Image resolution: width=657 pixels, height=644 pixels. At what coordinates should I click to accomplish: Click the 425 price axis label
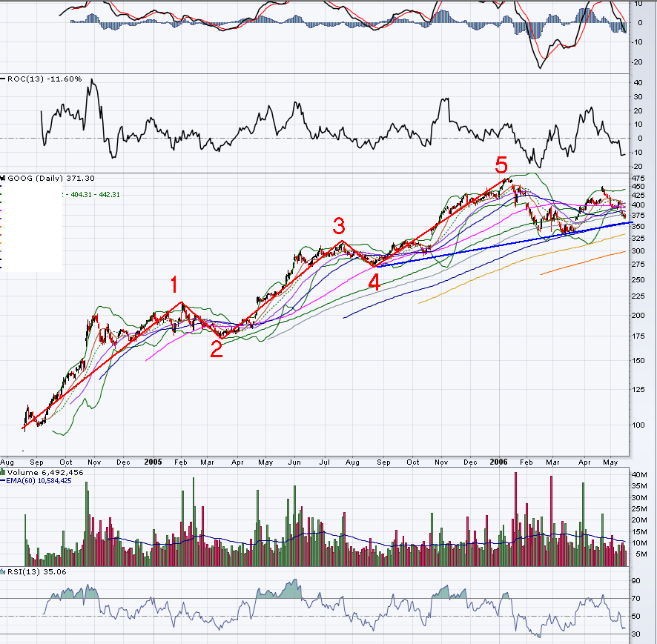638,196
